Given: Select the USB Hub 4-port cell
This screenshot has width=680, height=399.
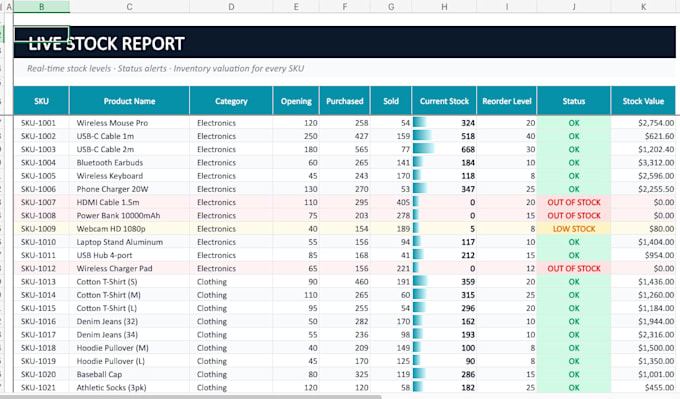Looking at the screenshot, I should point(129,255).
